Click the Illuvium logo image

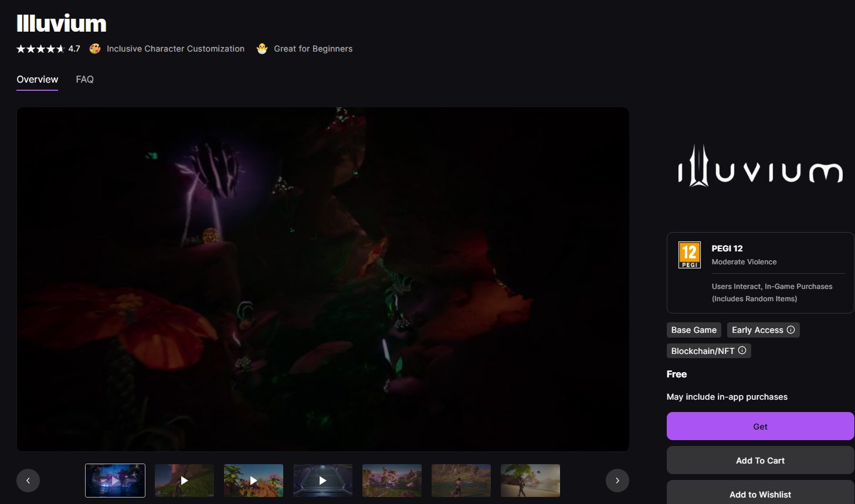click(x=760, y=166)
